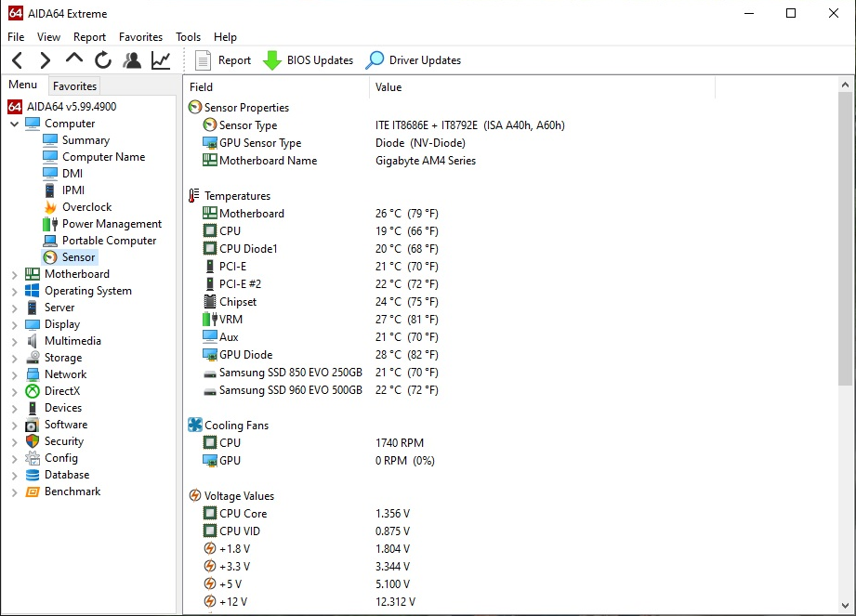The width and height of the screenshot is (856, 616).
Task: Expand the Storage tree node
Action: pyautogui.click(x=14, y=358)
